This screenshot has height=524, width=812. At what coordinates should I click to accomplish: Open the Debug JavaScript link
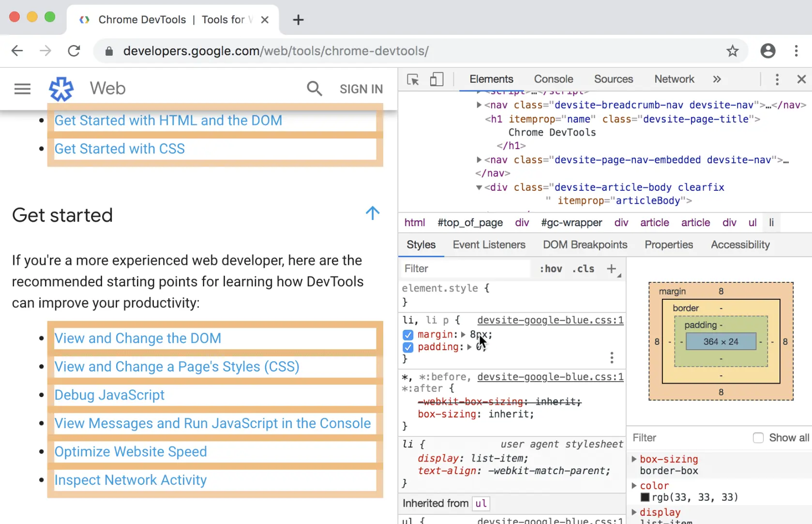(x=109, y=395)
